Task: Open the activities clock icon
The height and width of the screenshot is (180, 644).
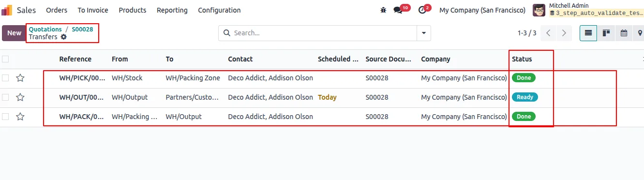Action: (x=422, y=10)
